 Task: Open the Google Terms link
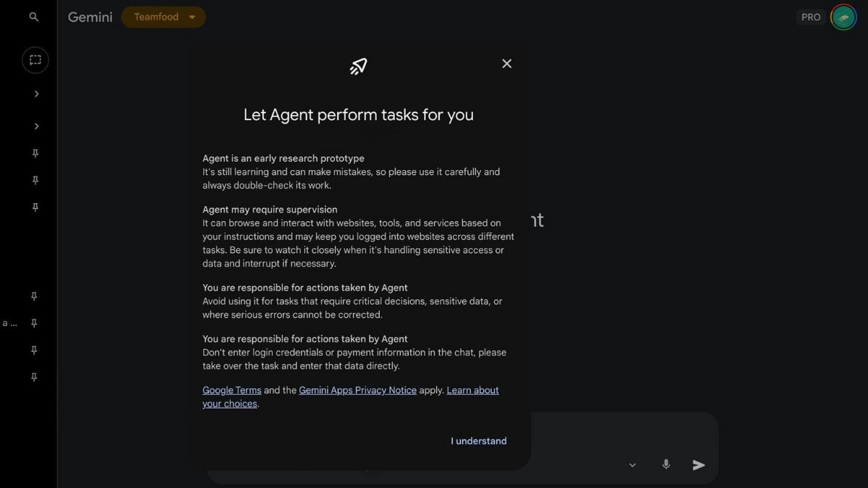231,390
